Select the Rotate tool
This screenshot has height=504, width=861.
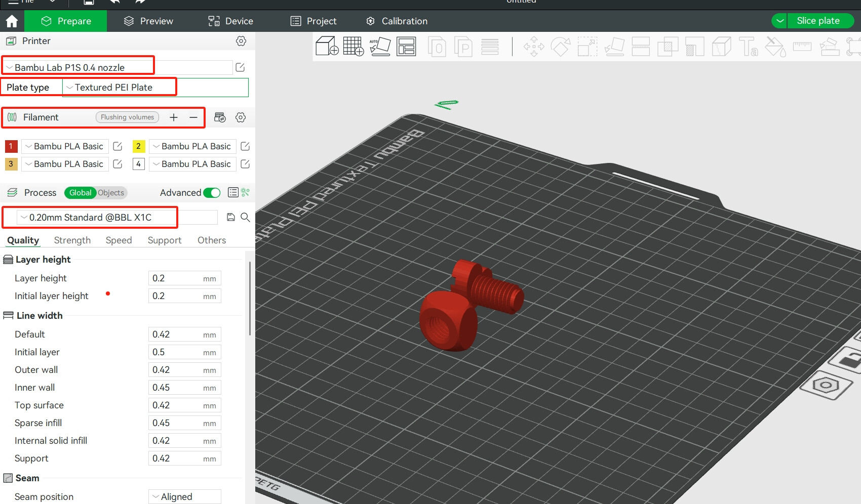[x=560, y=47]
